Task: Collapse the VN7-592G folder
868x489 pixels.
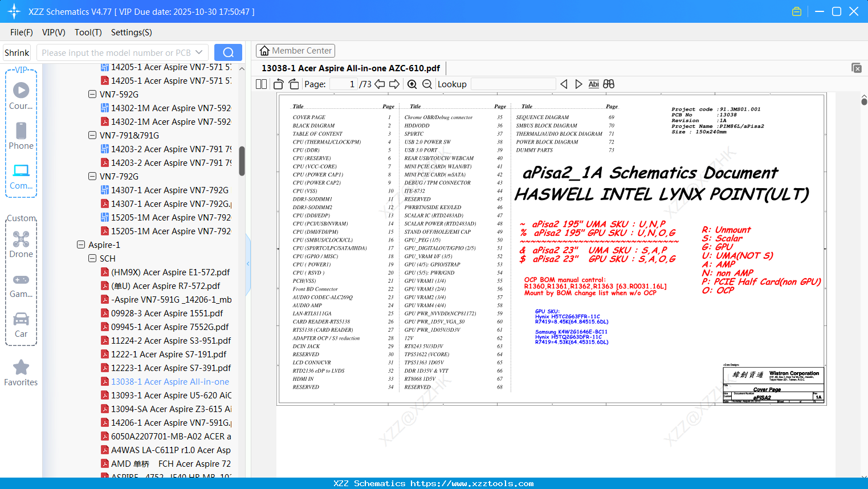Action: tap(92, 94)
